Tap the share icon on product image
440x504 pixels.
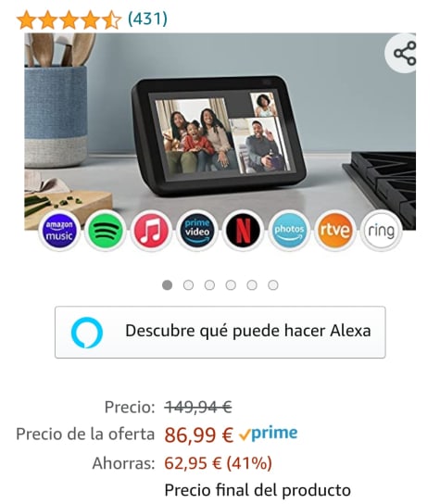(404, 53)
